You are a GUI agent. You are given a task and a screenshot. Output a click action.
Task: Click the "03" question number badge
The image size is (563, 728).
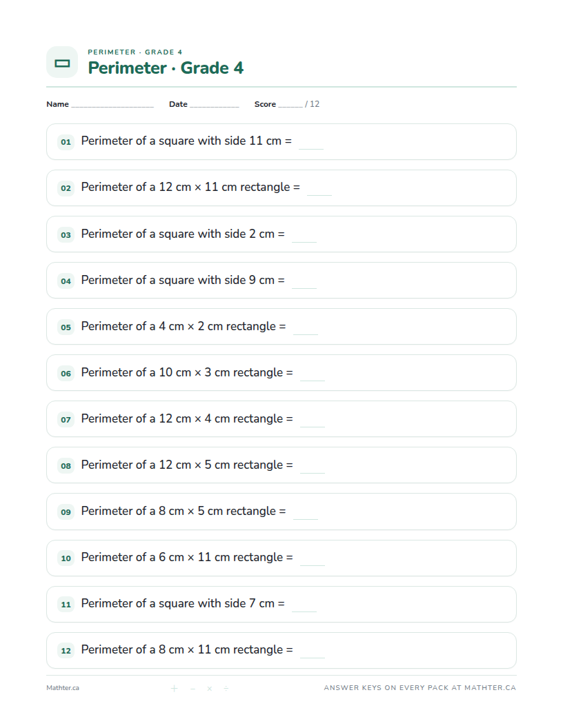(66, 235)
